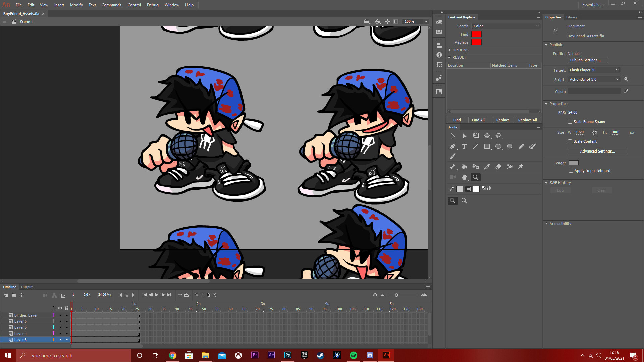Open the Control menu
The height and width of the screenshot is (362, 644).
(x=134, y=5)
